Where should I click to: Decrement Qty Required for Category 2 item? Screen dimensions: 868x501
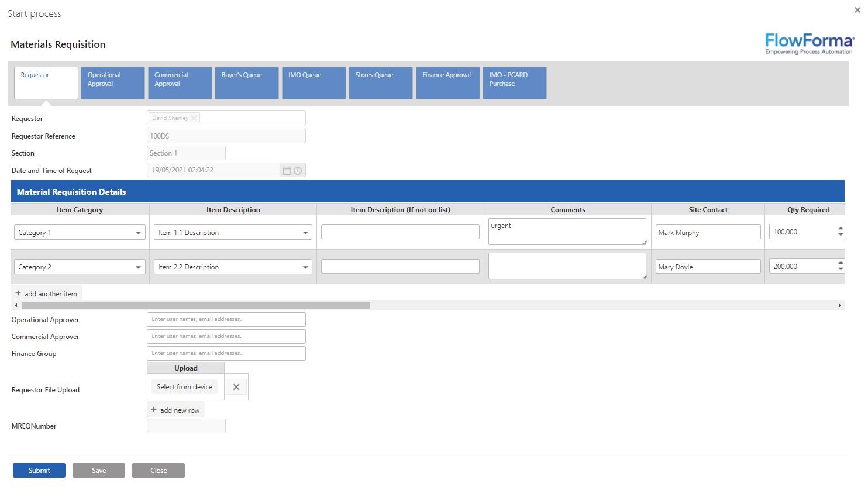(x=841, y=269)
